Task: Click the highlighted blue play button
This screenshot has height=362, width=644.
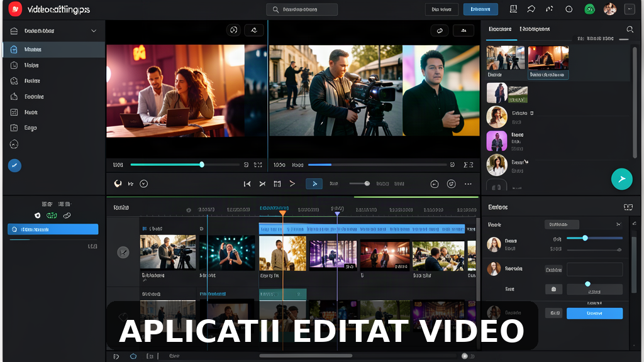Action: tap(314, 184)
